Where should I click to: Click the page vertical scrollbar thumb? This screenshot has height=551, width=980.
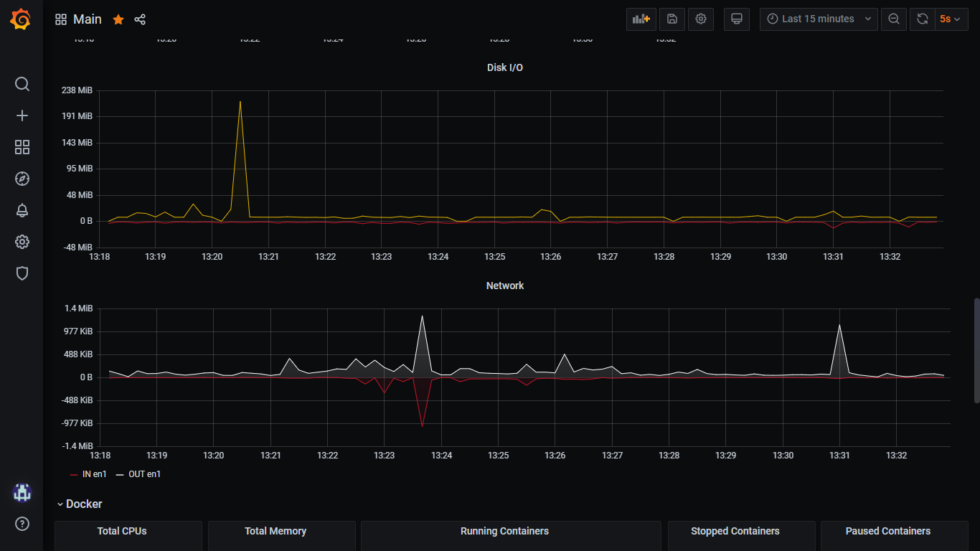(x=976, y=351)
